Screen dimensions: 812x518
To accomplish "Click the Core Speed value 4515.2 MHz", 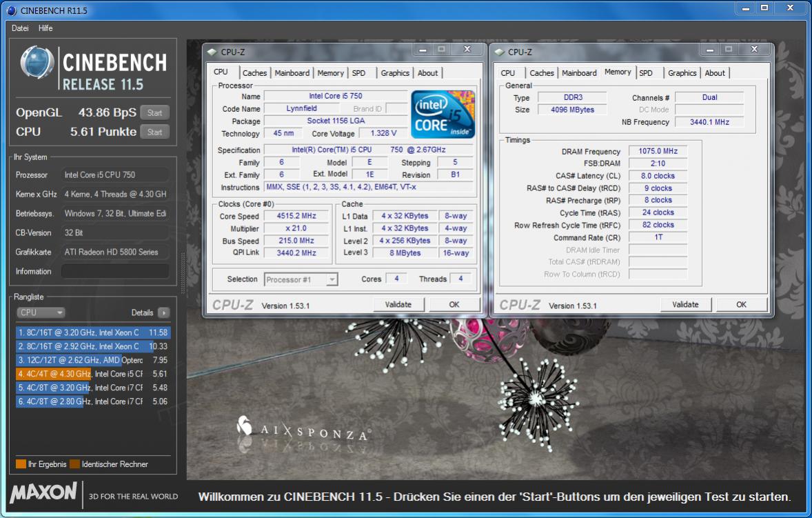I will 296,216.
